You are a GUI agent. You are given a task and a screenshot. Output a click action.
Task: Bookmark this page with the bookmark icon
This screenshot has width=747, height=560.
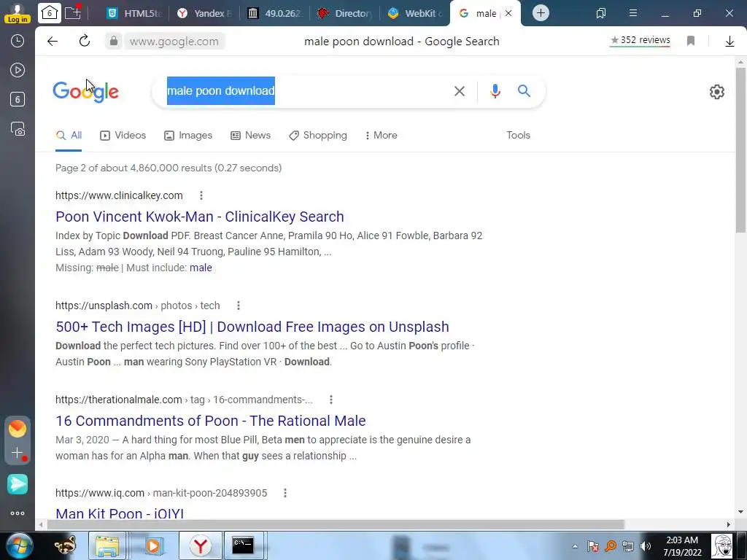[x=691, y=42]
